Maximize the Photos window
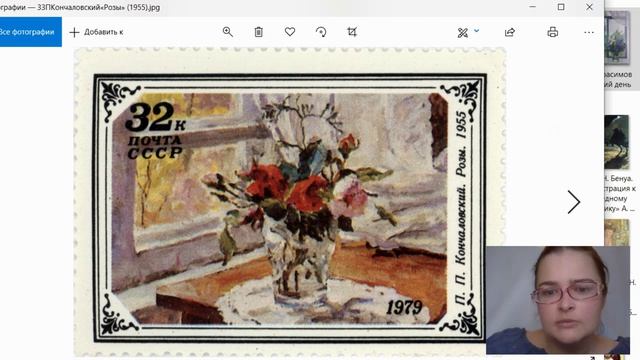Image resolution: width=640 pixels, height=360 pixels. tap(561, 7)
